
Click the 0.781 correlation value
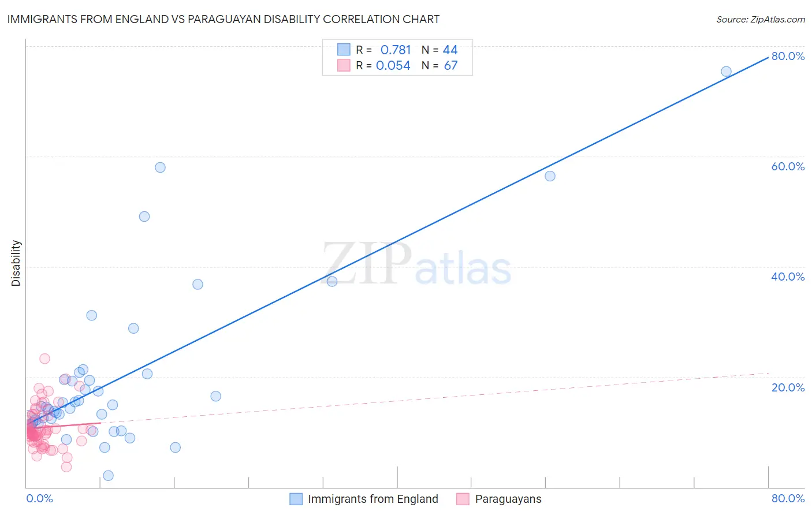[396, 50]
